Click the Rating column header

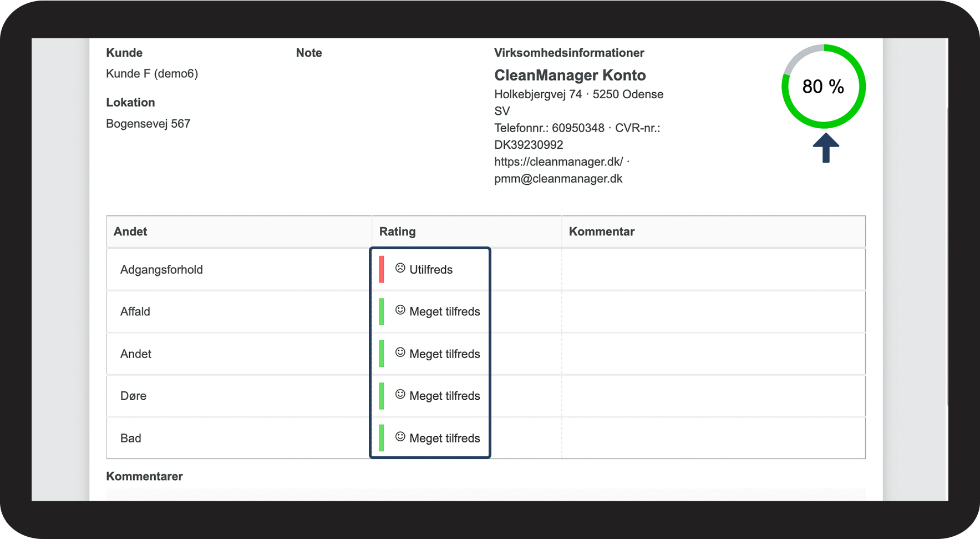pyautogui.click(x=397, y=231)
